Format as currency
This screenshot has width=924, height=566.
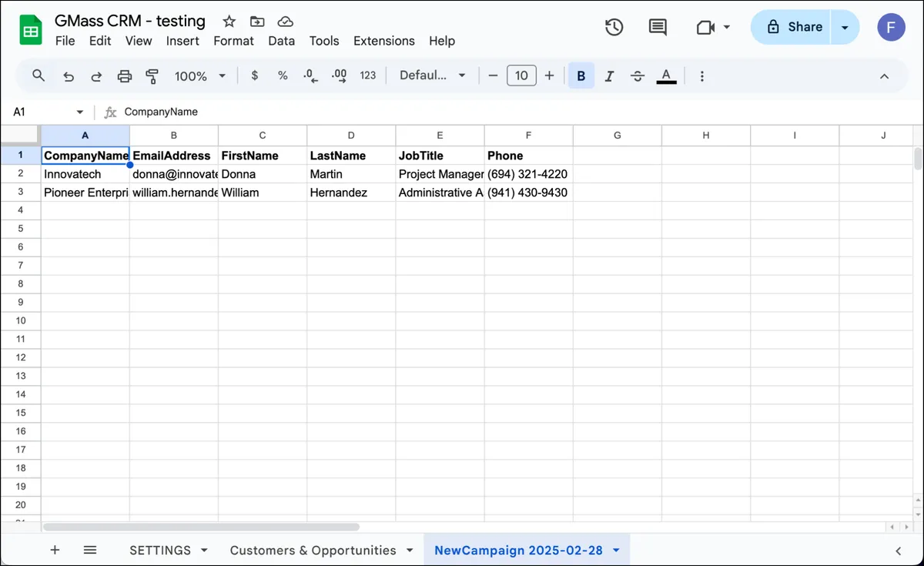click(x=255, y=75)
